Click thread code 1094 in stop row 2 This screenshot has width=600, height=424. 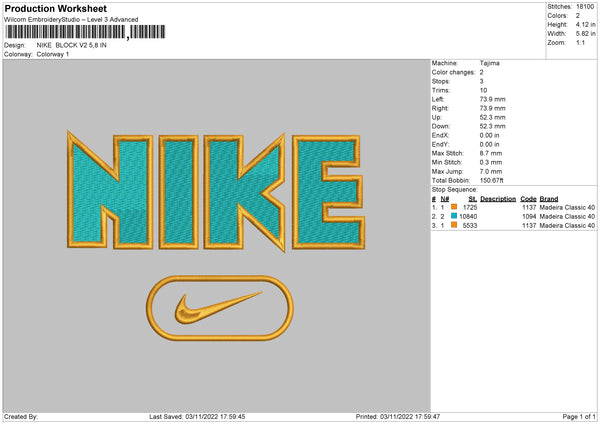529,217
